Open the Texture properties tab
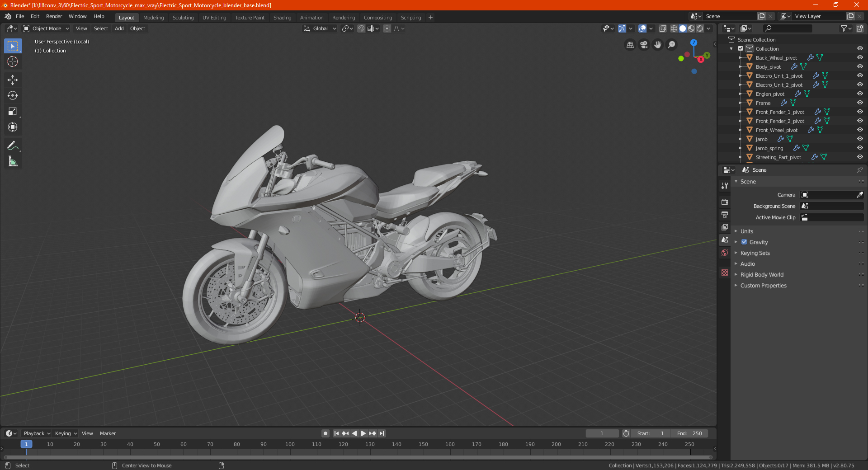 [725, 273]
